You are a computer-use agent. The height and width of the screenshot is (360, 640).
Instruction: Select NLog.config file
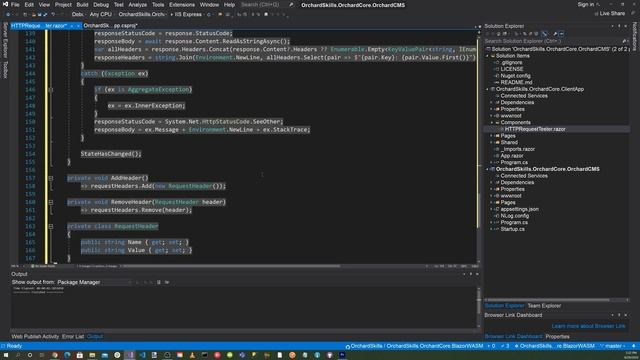pyautogui.click(x=514, y=216)
